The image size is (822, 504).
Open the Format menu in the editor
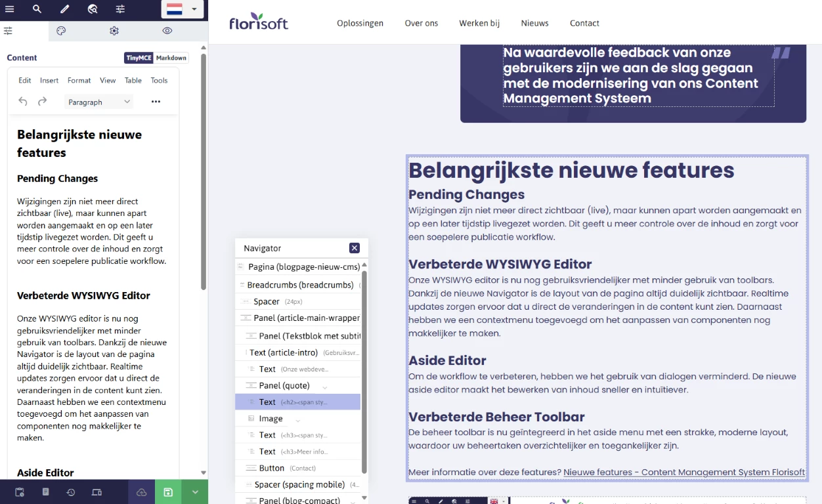point(79,80)
